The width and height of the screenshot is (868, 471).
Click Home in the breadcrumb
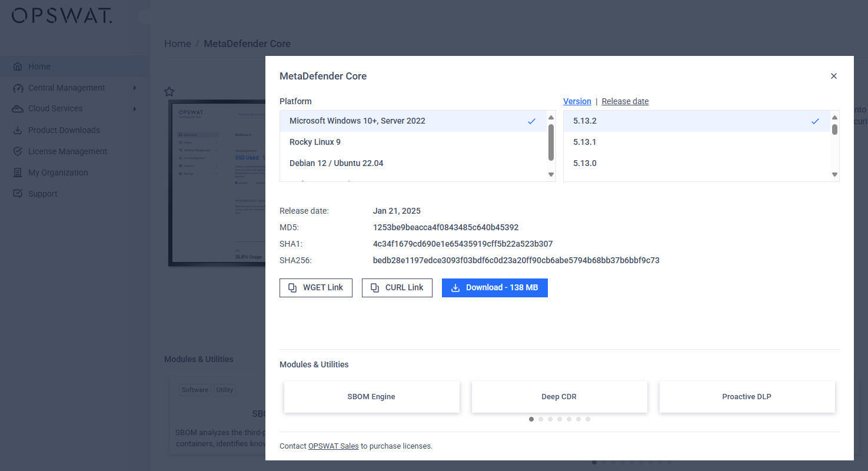(x=178, y=44)
